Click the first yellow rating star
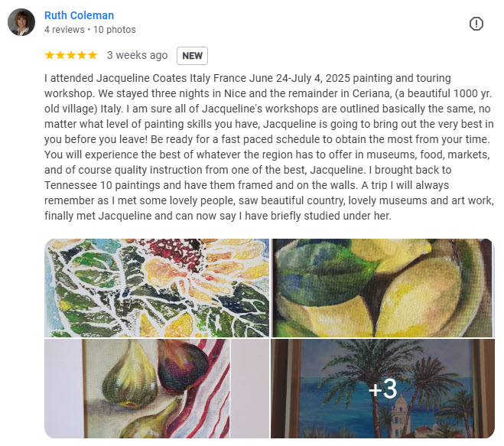 pyautogui.click(x=50, y=55)
